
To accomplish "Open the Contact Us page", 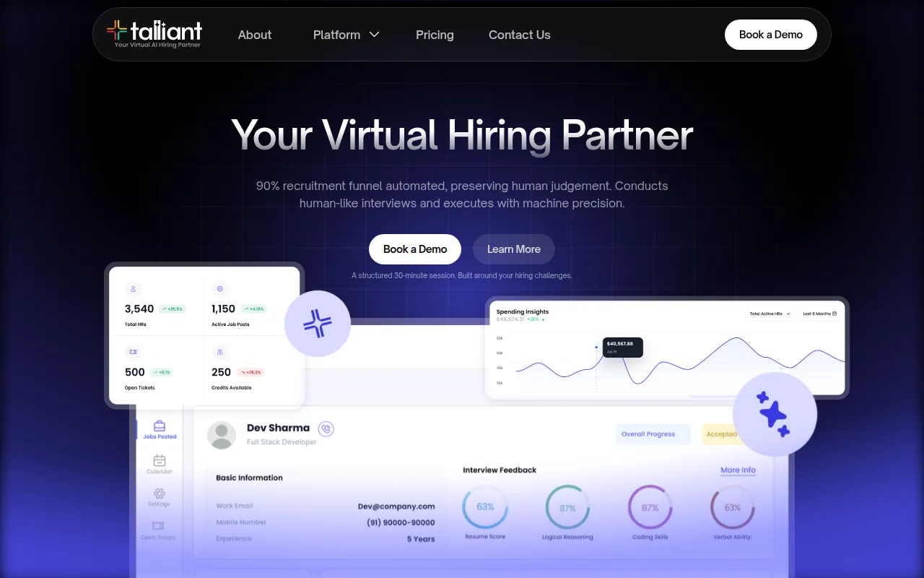I will (520, 35).
